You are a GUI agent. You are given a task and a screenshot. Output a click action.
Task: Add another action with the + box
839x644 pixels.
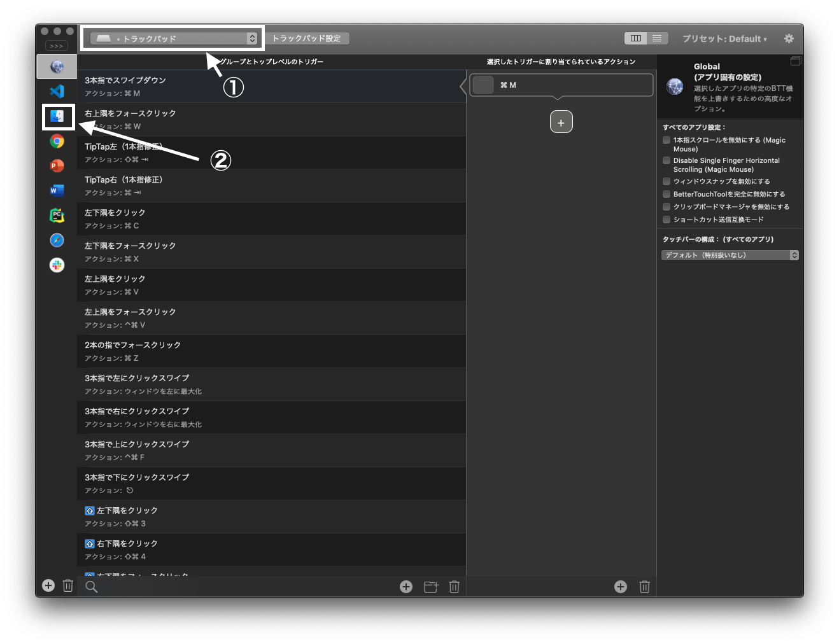(x=561, y=122)
